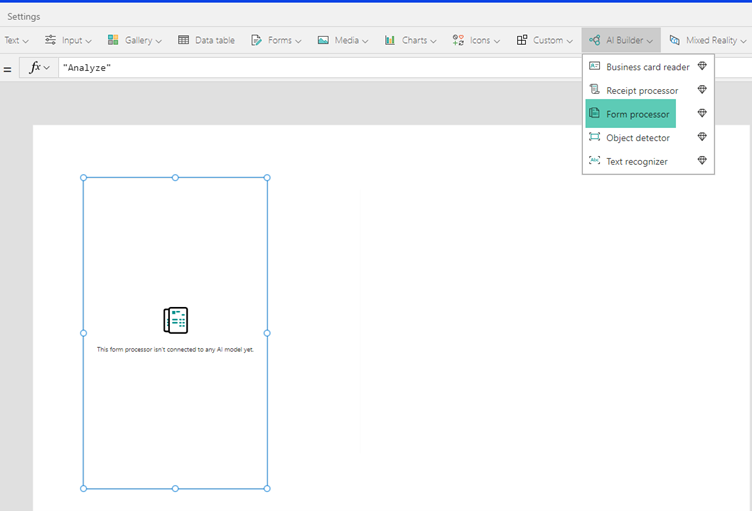Expand the Media dropdown chevron
The width and height of the screenshot is (752, 511).
[365, 41]
